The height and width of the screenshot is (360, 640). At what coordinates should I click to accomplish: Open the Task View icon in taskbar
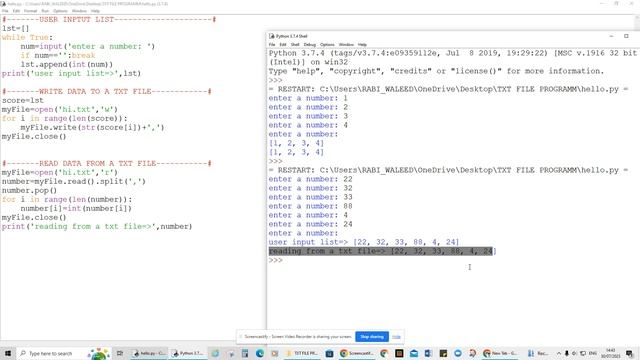[x=120, y=353]
